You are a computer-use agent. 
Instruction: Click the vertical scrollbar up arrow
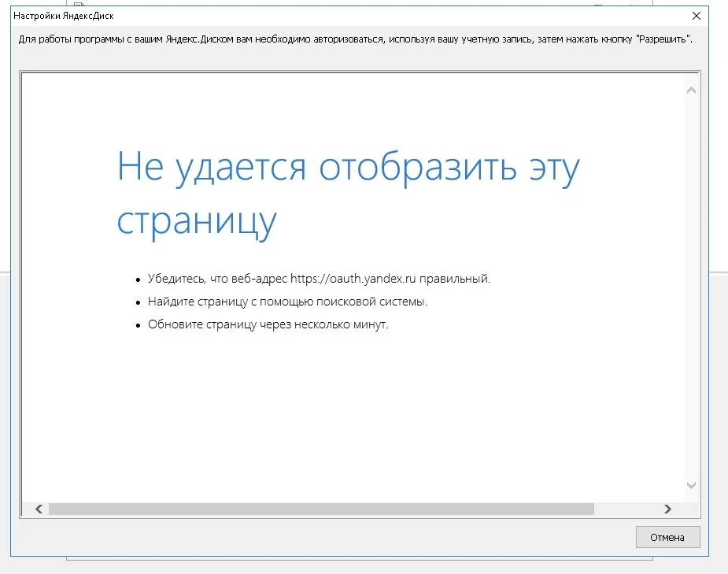coord(691,90)
